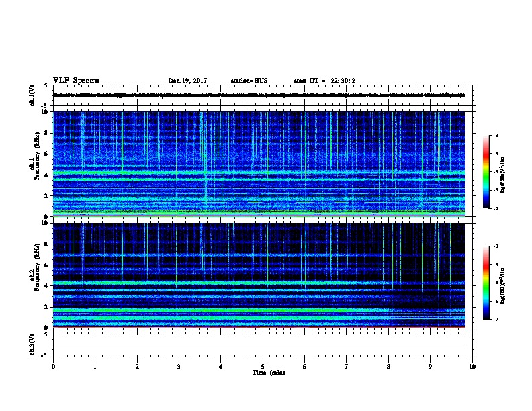
Task: Click the ch.1 "Frequency (kHz)" axis label
Action: click(37, 156)
